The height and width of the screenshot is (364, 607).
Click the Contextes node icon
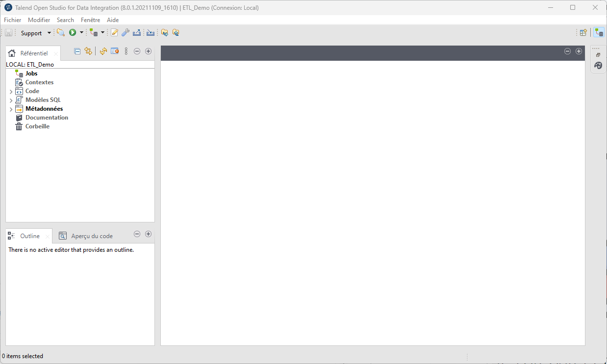tap(19, 82)
